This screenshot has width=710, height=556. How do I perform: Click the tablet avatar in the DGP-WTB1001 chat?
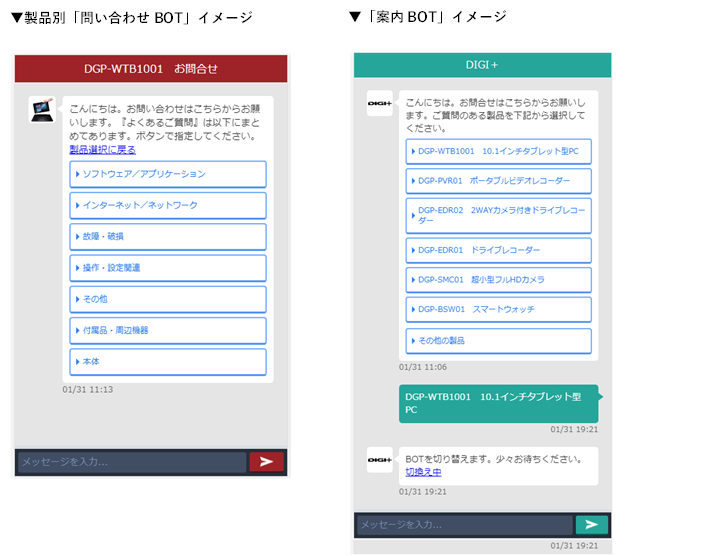[x=42, y=110]
